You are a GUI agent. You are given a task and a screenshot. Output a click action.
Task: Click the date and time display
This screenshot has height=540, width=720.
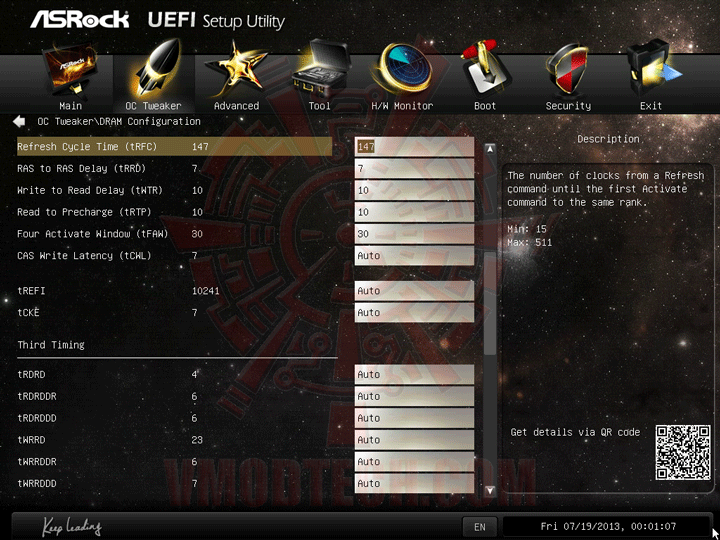pos(608,527)
